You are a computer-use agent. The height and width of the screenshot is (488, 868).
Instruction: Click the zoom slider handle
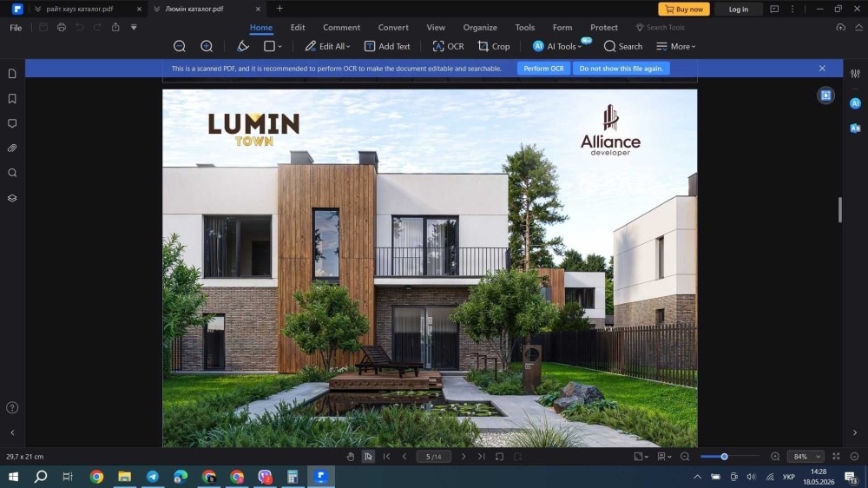724,457
